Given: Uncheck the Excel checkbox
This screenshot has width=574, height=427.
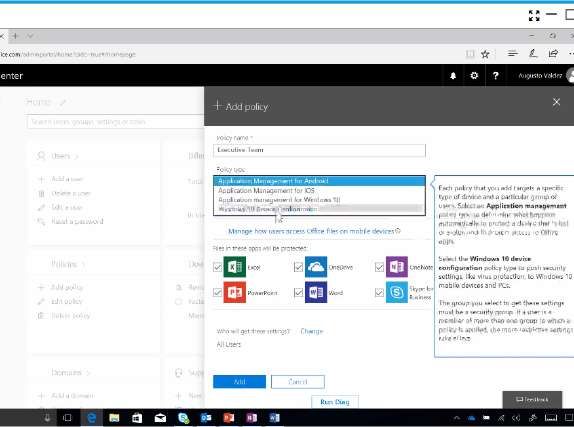Looking at the screenshot, I should [x=217, y=267].
